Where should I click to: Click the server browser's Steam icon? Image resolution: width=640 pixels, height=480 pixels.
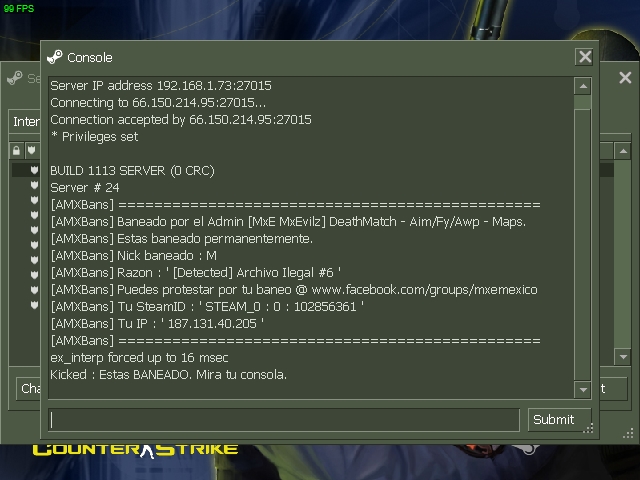[x=15, y=78]
